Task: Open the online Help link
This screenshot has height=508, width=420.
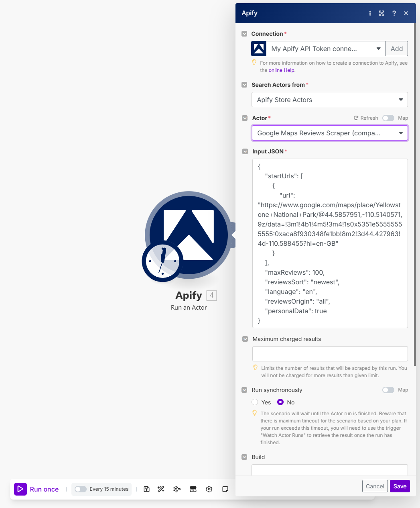Action: (x=282, y=70)
